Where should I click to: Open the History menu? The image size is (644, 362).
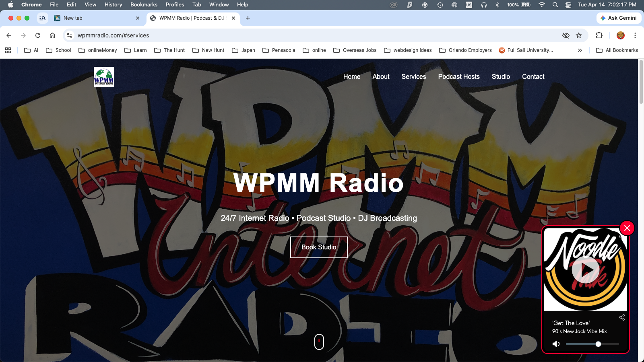pyautogui.click(x=114, y=5)
